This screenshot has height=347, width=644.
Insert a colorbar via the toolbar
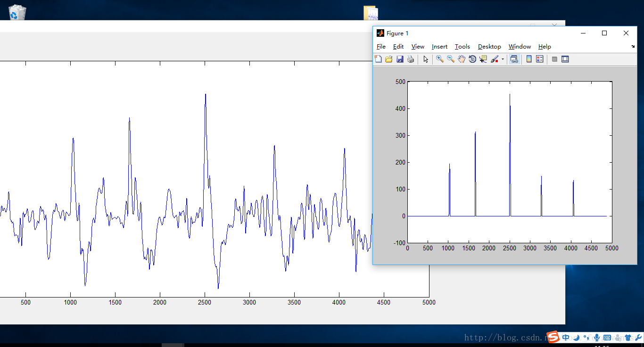pyautogui.click(x=529, y=59)
